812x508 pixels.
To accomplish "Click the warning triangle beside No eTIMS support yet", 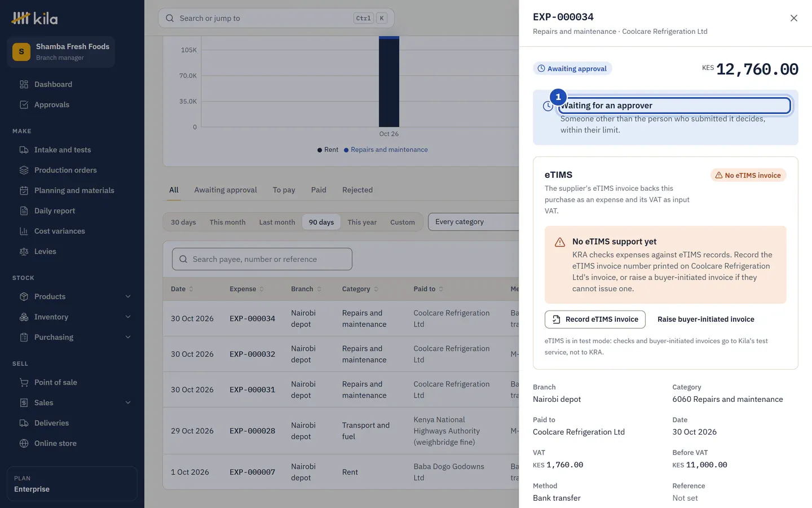I will tap(560, 242).
